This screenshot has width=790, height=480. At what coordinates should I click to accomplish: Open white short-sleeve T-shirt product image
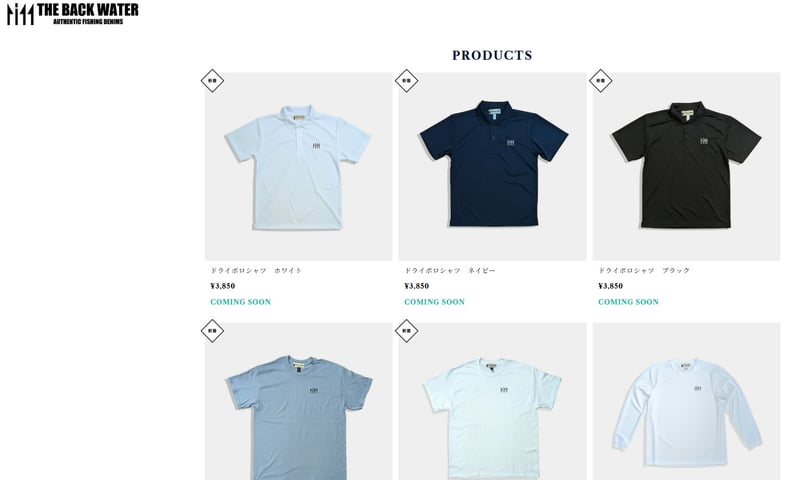(492, 401)
